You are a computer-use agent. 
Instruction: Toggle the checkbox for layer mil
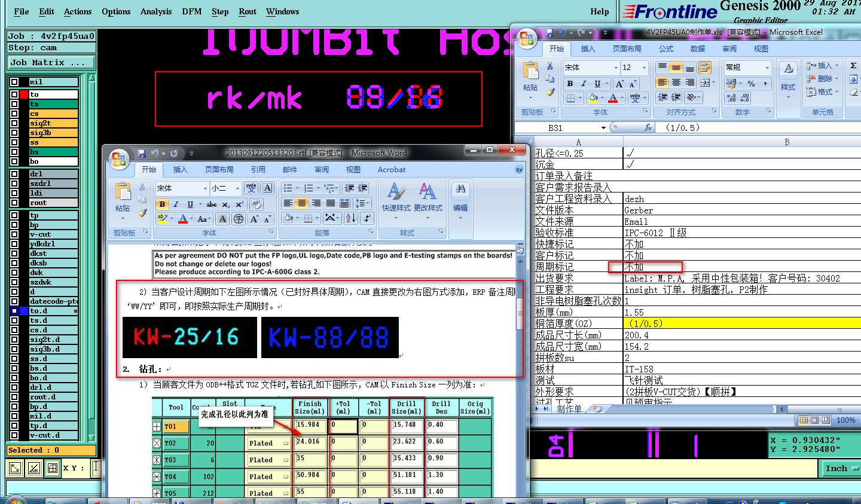click(14, 82)
